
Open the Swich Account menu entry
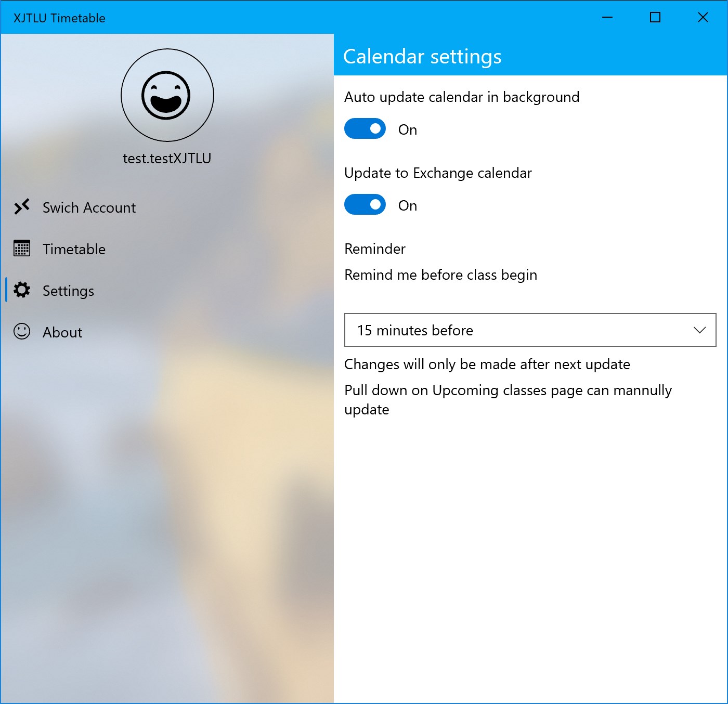click(89, 207)
